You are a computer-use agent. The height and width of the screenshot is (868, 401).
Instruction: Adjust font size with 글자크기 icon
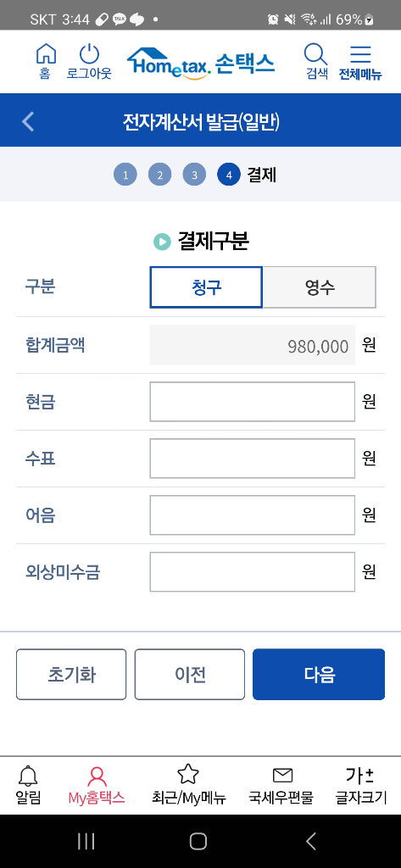pyautogui.click(x=360, y=776)
